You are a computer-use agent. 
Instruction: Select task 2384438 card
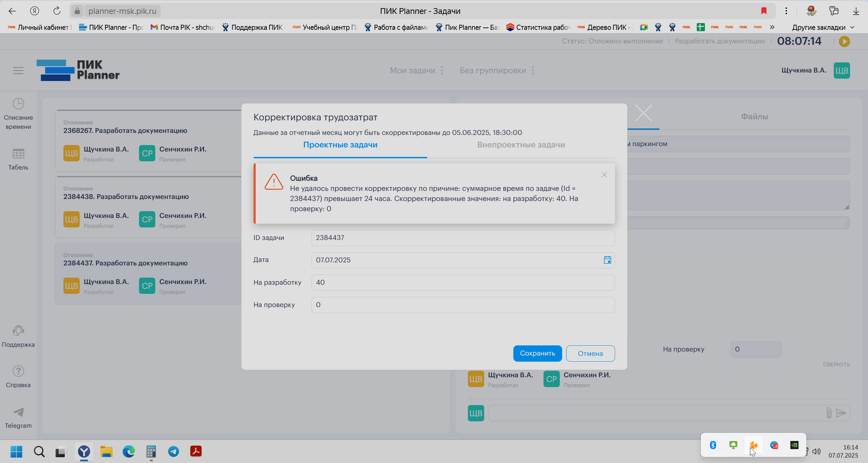(x=148, y=207)
